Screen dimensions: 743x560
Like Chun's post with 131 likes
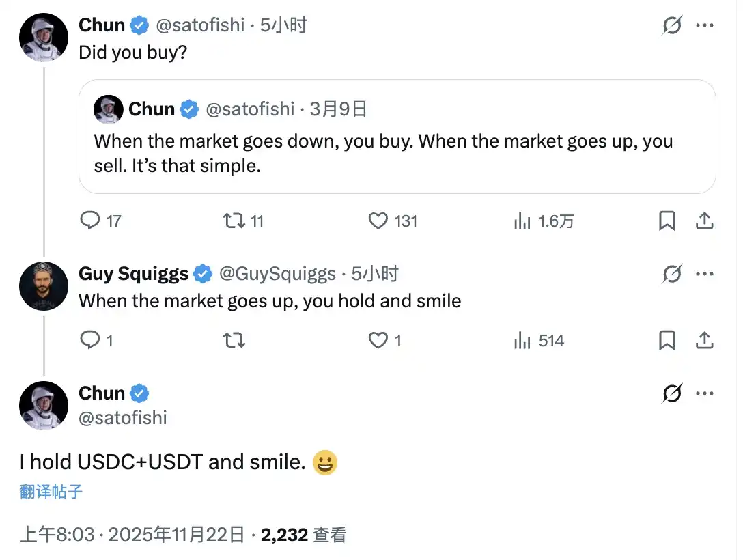[378, 221]
